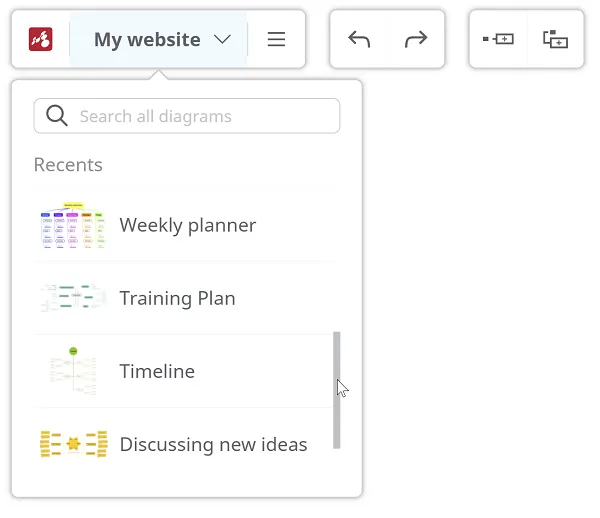
Task: Open the Weekly planner diagram
Action: 187,225
